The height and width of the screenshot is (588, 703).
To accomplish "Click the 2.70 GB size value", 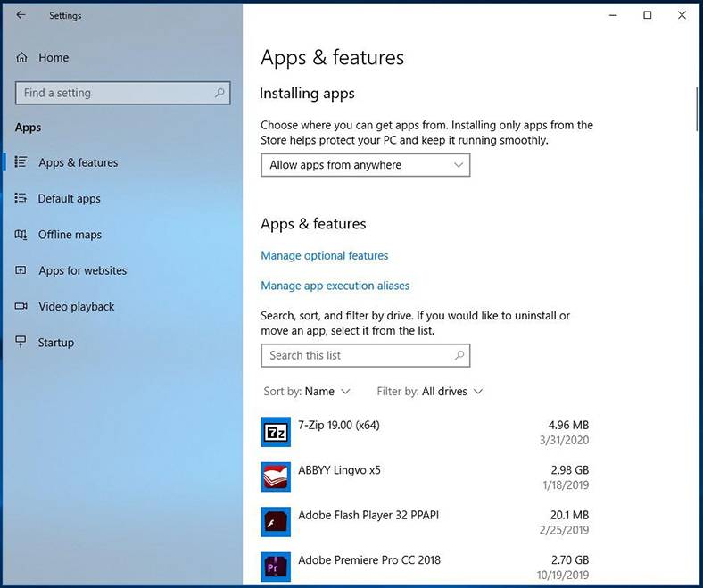I will click(x=570, y=559).
